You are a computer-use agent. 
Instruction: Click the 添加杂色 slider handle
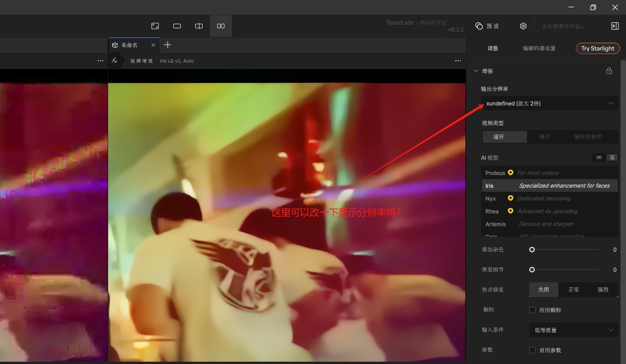coord(532,250)
